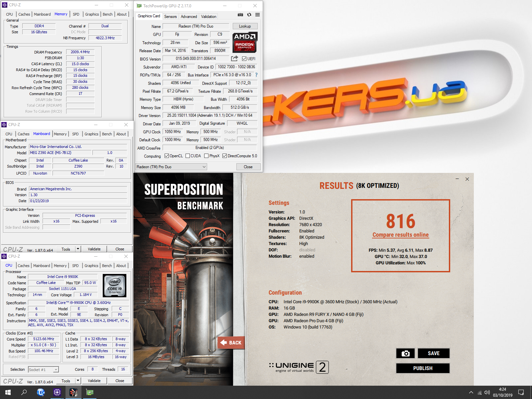Image resolution: width=532 pixels, height=399 pixels.
Task: Open GPU-Z Validation tab
Action: [208, 17]
